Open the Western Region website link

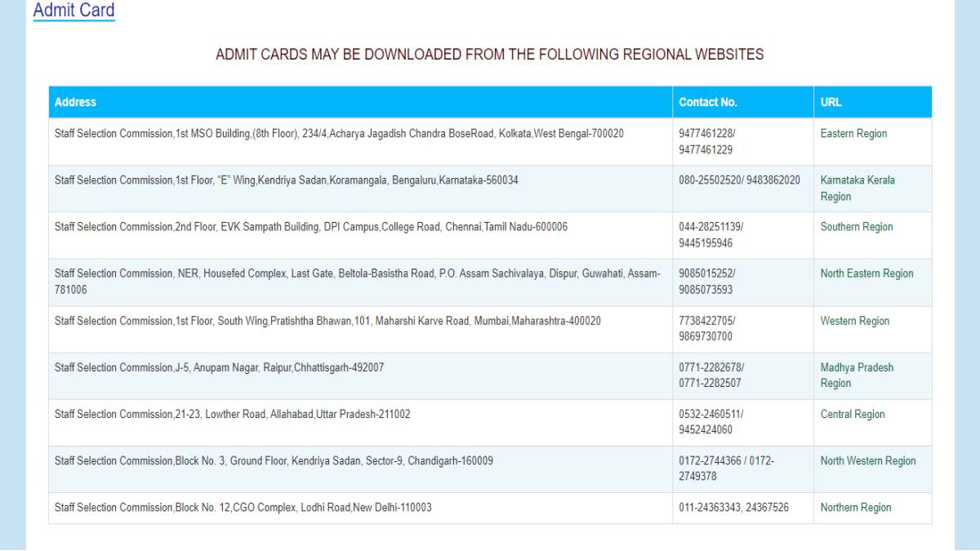click(854, 320)
